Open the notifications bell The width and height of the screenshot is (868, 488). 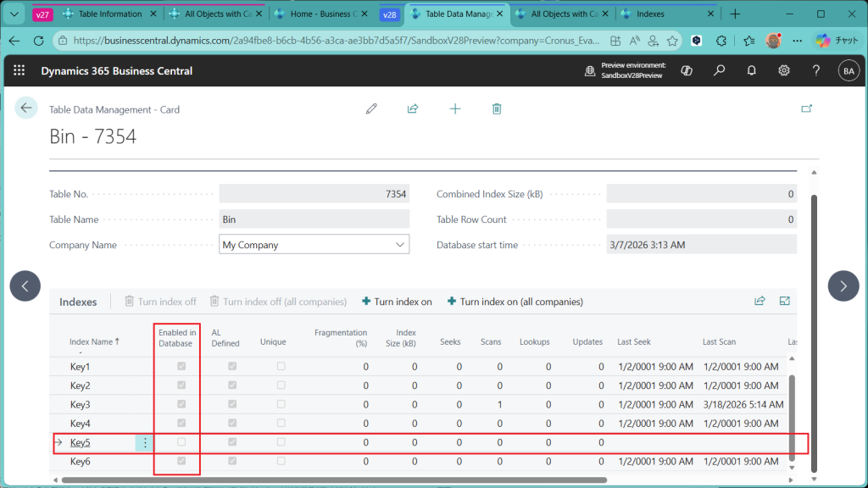coord(752,71)
